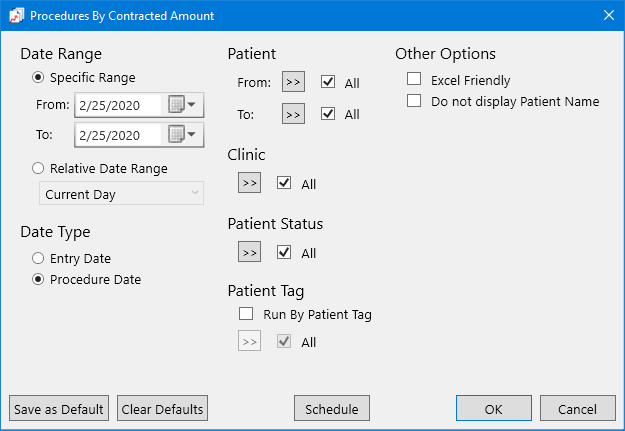Click the Patient Tag selection arrow button
Viewport: 625px width, 431px height.
[249, 342]
